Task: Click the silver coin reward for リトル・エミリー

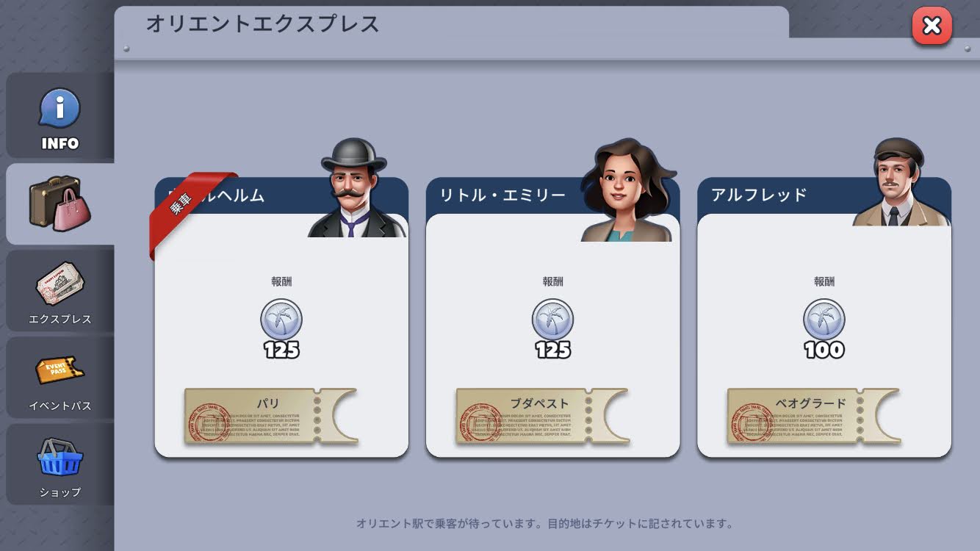Action: click(x=552, y=320)
